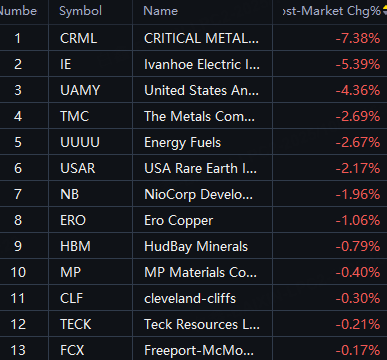Click row number 10
Screen dimensions: 387x360
click(18, 272)
